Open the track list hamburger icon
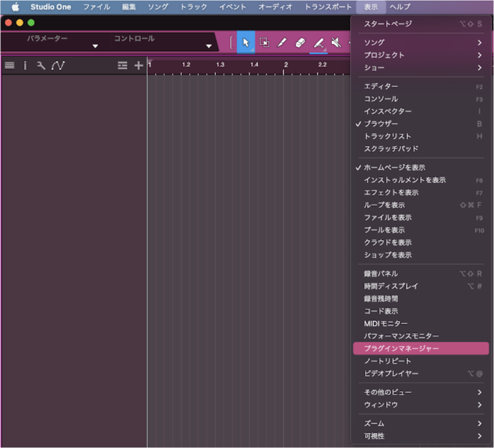The height and width of the screenshot is (448, 494). 10,66
